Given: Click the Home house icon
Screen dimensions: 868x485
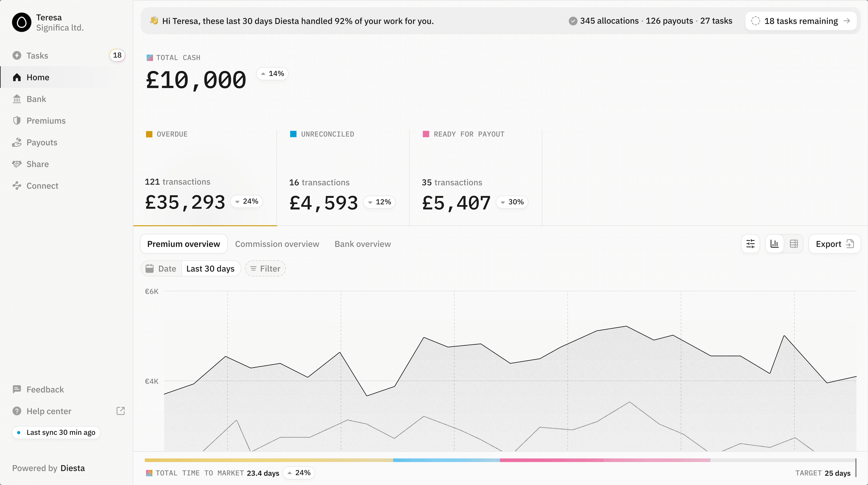Looking at the screenshot, I should pos(17,77).
